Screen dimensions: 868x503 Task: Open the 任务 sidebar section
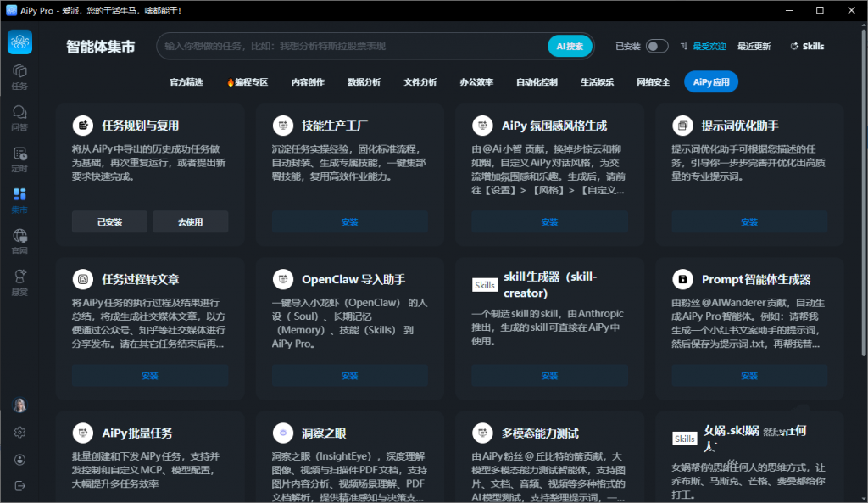pyautogui.click(x=20, y=77)
